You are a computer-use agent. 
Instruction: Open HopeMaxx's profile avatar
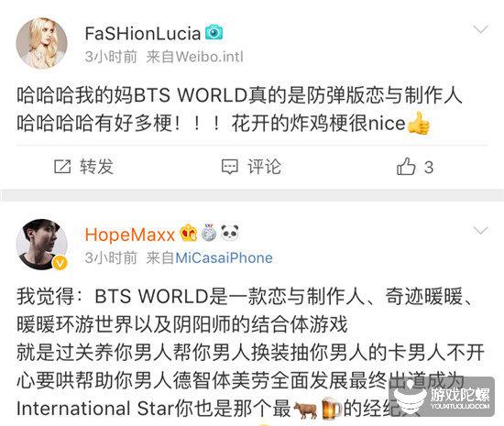point(41,245)
